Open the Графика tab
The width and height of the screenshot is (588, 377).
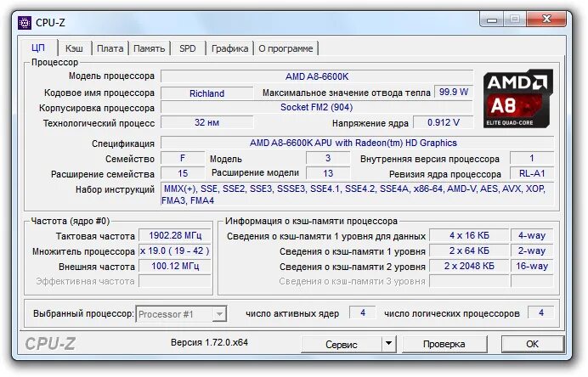coord(229,48)
